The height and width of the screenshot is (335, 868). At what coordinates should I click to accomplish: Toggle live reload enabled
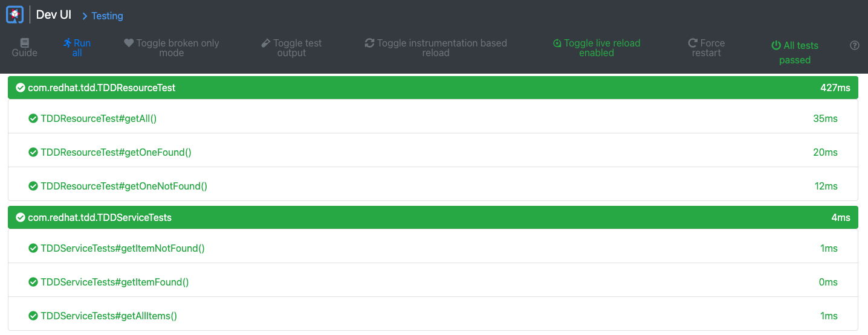(x=597, y=48)
